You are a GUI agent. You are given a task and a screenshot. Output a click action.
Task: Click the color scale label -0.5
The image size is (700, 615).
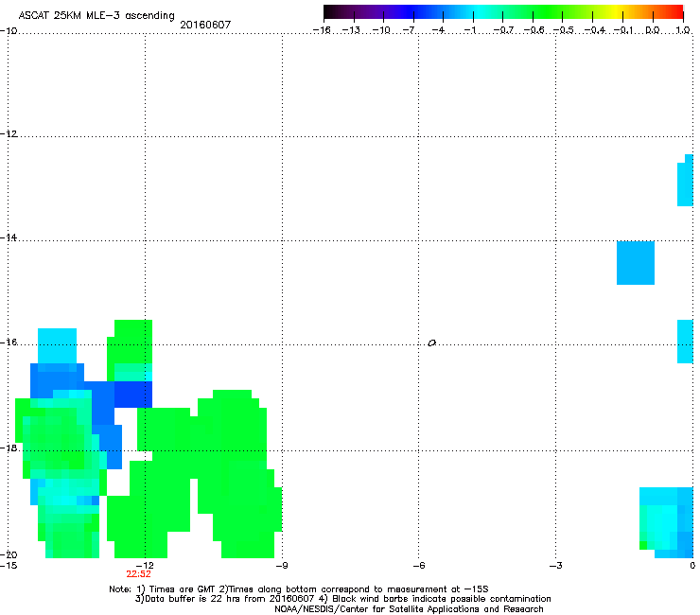pyautogui.click(x=564, y=30)
